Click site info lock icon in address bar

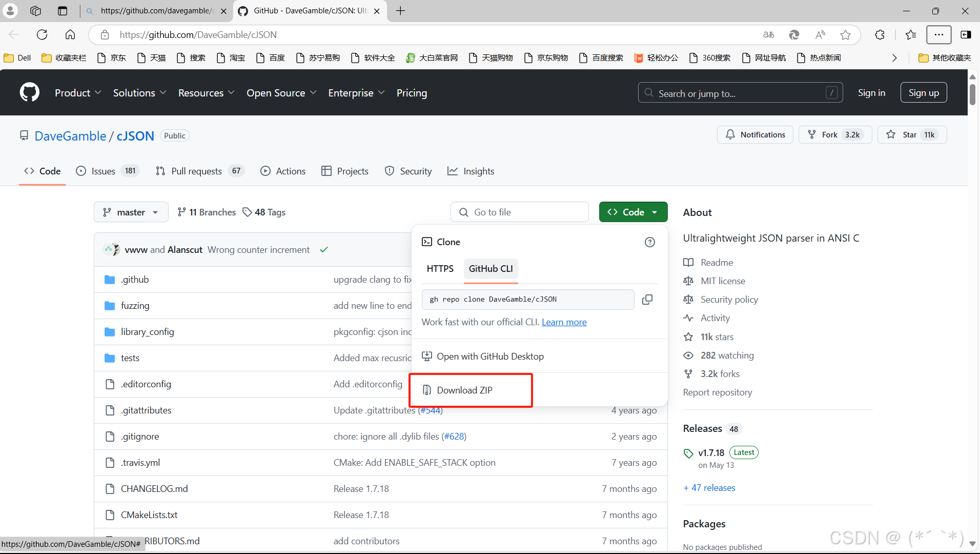[x=105, y=34]
